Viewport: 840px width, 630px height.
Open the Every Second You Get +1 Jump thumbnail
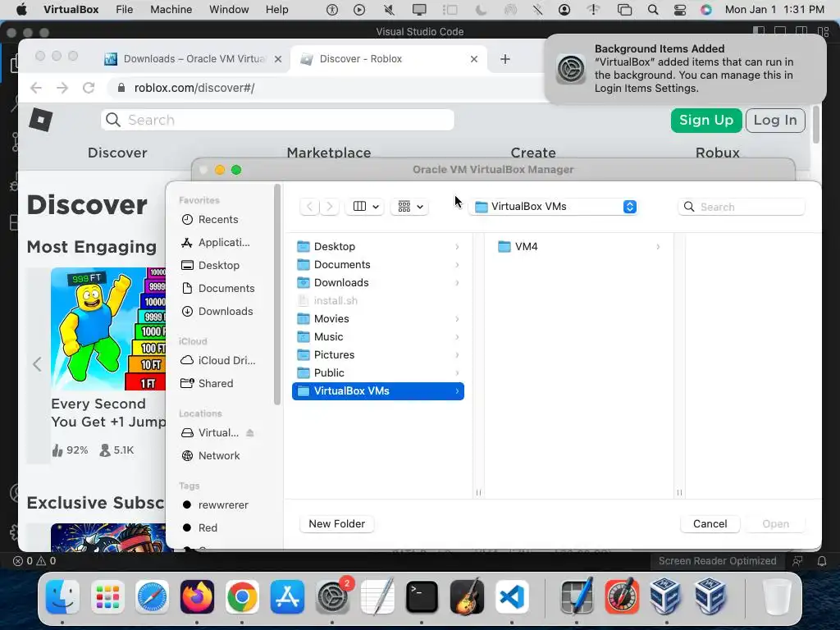(108, 329)
